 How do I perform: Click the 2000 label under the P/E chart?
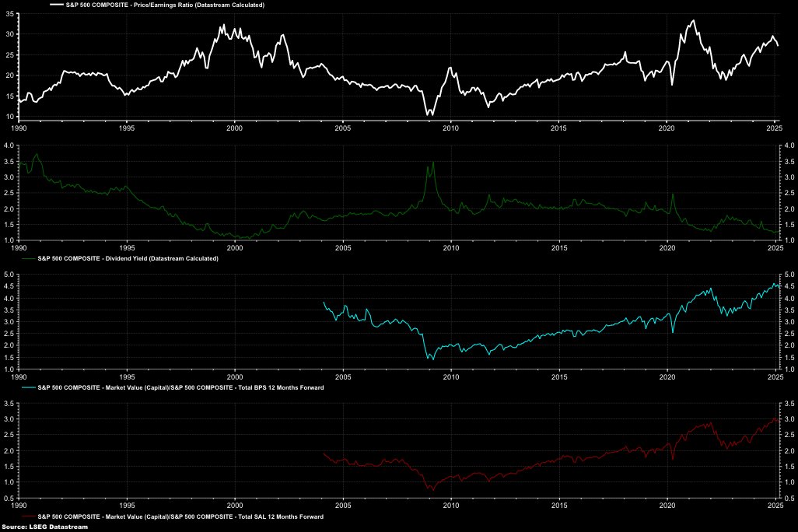point(235,128)
